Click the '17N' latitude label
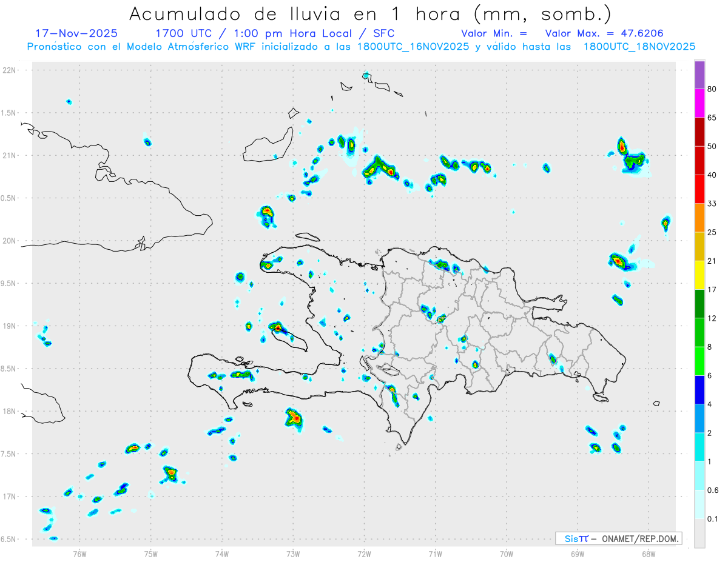 click(x=9, y=497)
